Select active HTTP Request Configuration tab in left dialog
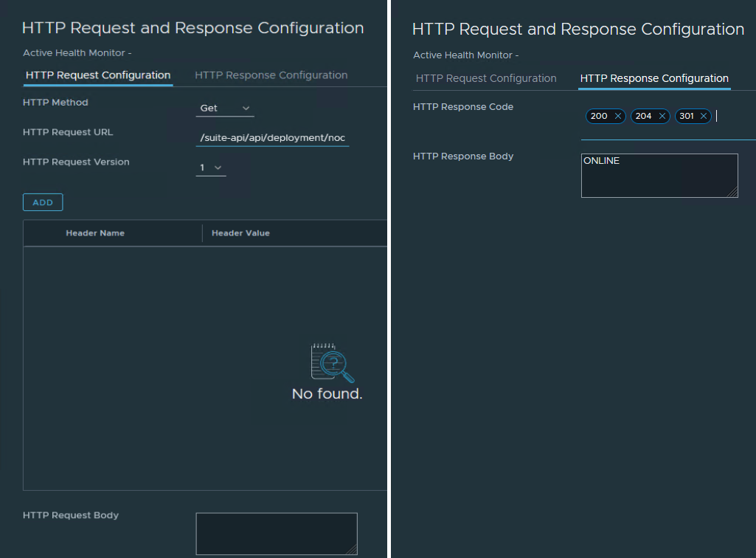Screen dimensions: 756x558 pos(98,75)
